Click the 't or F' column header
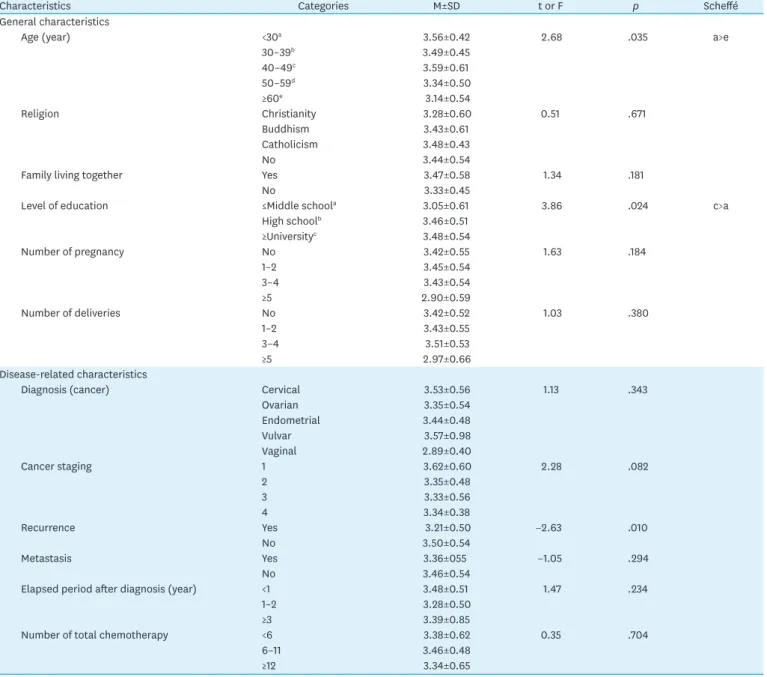This screenshot has width=767, height=677. tap(550, 6)
